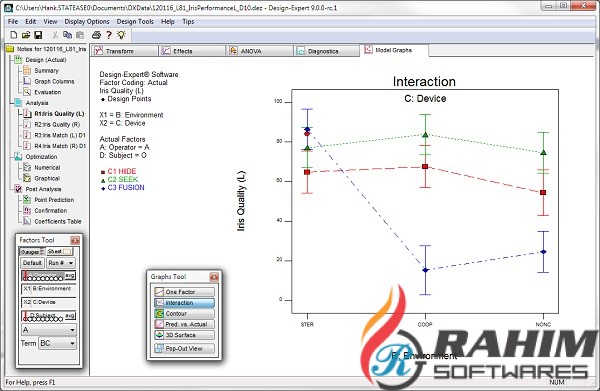Open the Term BC dropdown

tap(58, 343)
